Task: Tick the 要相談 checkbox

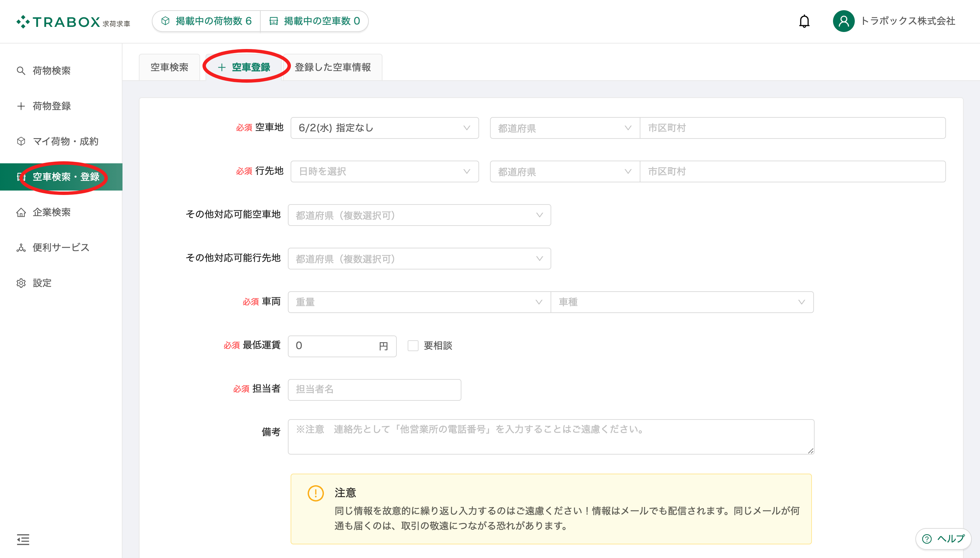Action: [x=413, y=346]
